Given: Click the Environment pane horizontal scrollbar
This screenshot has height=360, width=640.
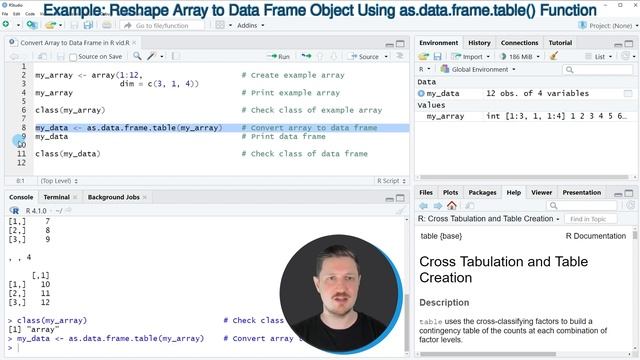Looking at the screenshot, I should [x=524, y=177].
